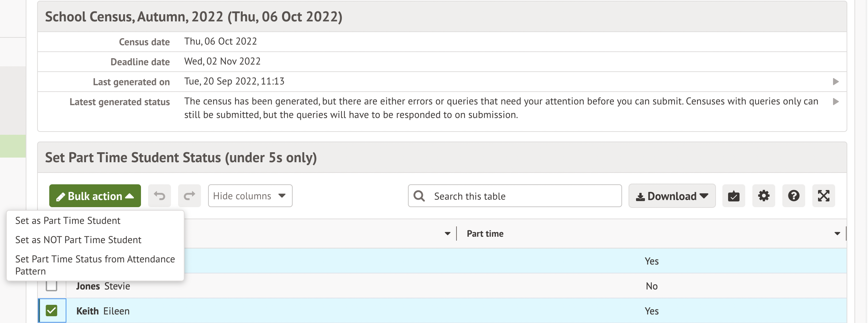Collapse the Bulk action button menu
Viewport: 868px width, 323px height.
click(x=95, y=196)
